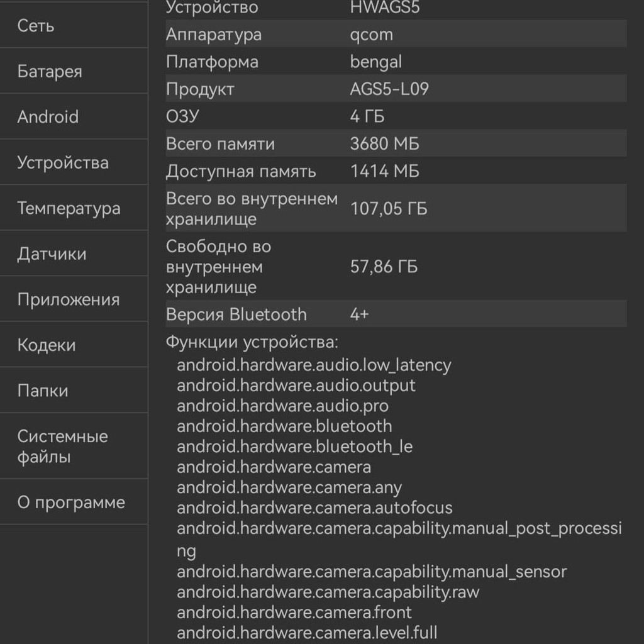Select the Всего памяти 3680 МБ row
Screen dimensions: 644x644
pyautogui.click(x=396, y=143)
